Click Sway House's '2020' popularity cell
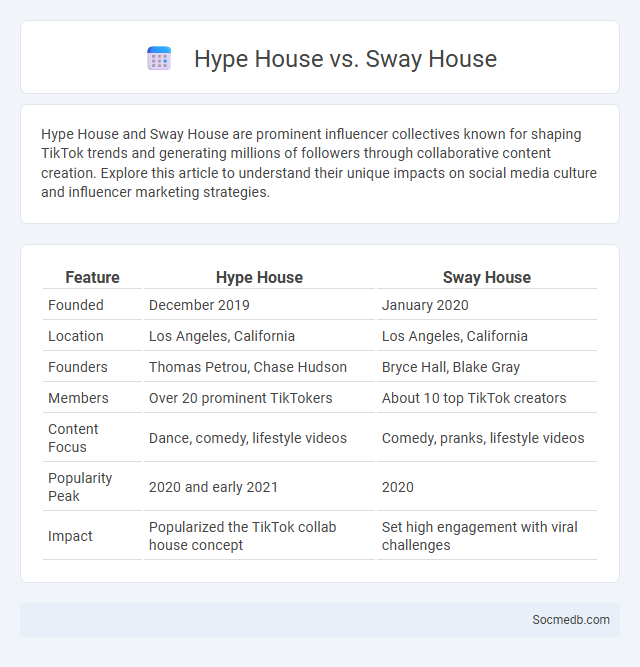640x667 pixels. coord(398,487)
